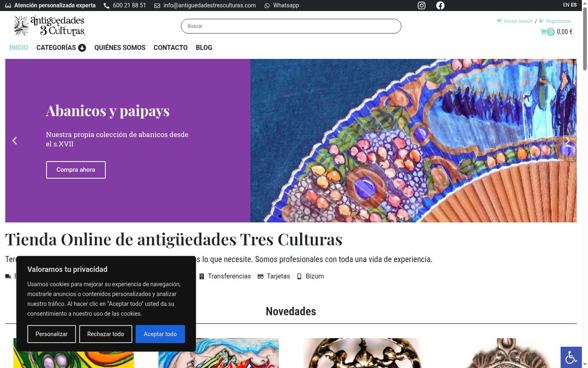
Task: Click the Antigüedades 3 Culturas logo
Action: pyautogui.click(x=49, y=26)
